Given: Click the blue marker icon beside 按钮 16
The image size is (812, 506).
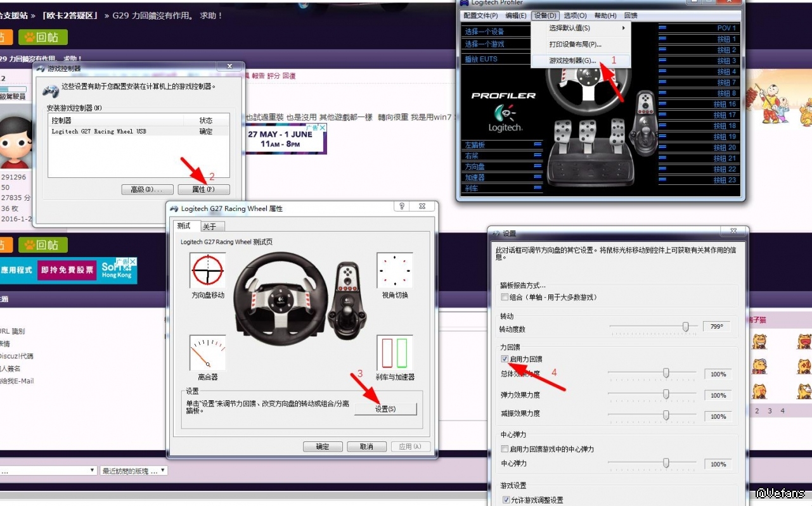Looking at the screenshot, I should [662, 104].
